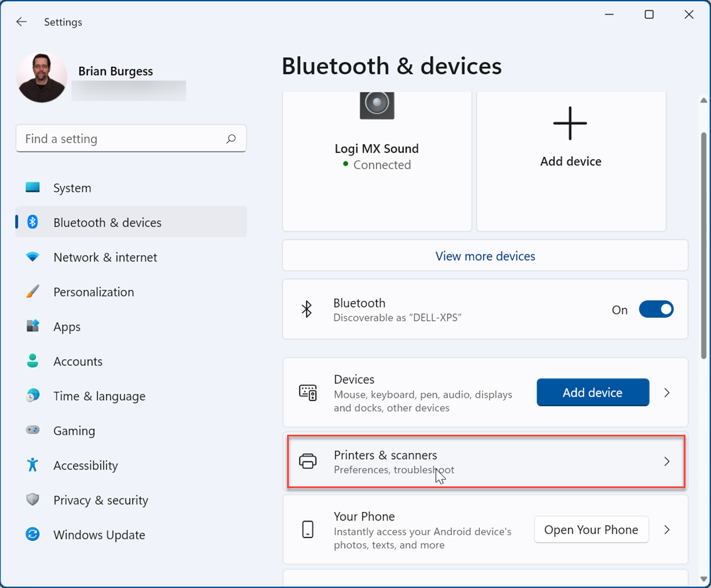Select the Gaming controller icon

click(x=32, y=430)
